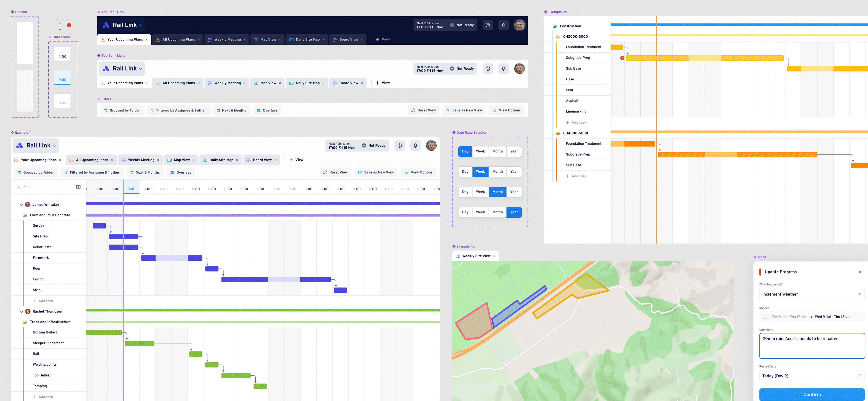The height and width of the screenshot is (401, 868).
Task: Close the Weekly Site View tab
Action: click(x=494, y=256)
